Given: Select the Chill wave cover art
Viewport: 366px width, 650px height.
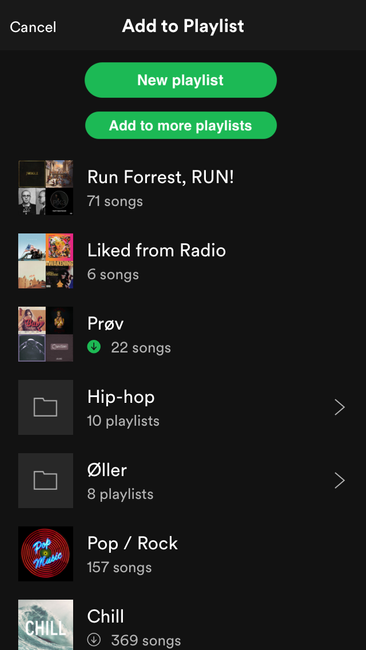Looking at the screenshot, I should click(x=46, y=625).
